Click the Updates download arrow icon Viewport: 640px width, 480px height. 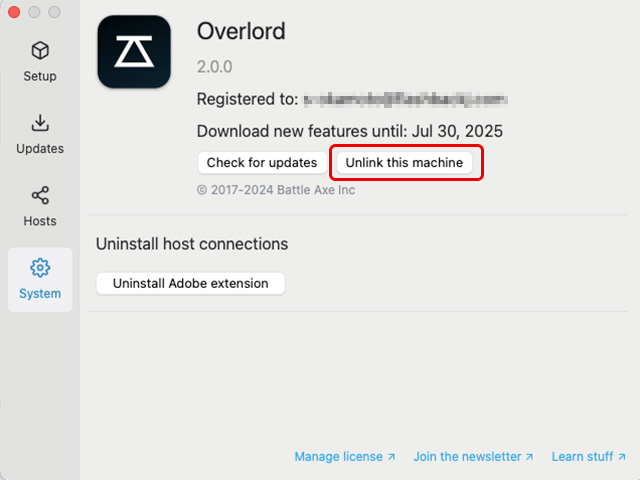click(40, 123)
